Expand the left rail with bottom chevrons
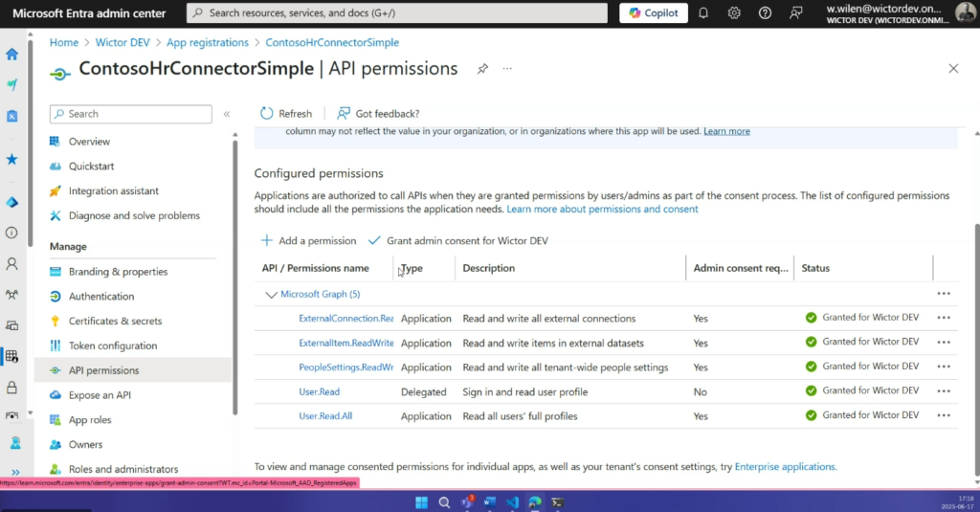Screen dimensions: 980x512 [15, 472]
